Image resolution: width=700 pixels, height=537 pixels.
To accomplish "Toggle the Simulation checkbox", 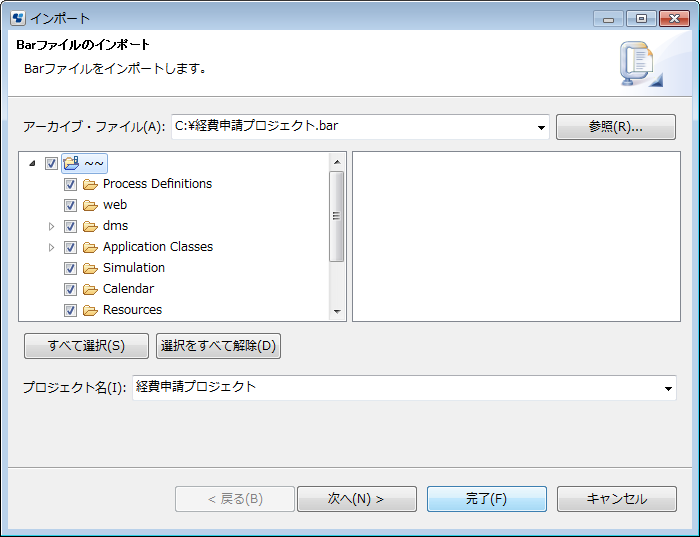I will [x=70, y=268].
